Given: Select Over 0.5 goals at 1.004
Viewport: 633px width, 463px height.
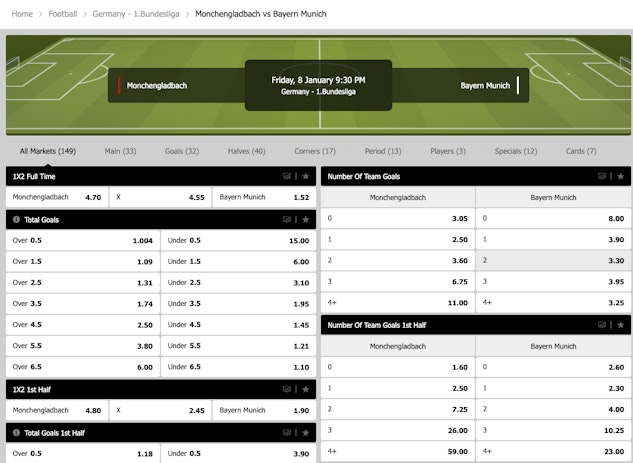Looking at the screenshot, I should coord(83,241).
